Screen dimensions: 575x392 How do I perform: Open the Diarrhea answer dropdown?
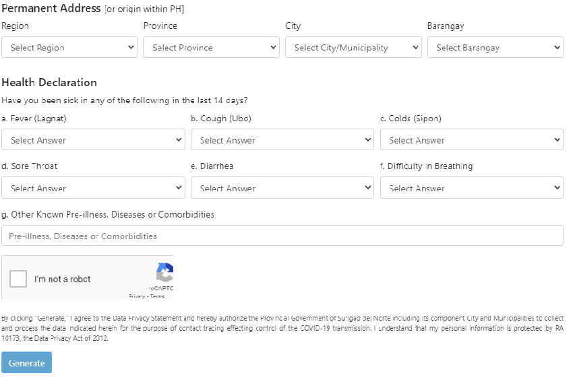click(282, 188)
